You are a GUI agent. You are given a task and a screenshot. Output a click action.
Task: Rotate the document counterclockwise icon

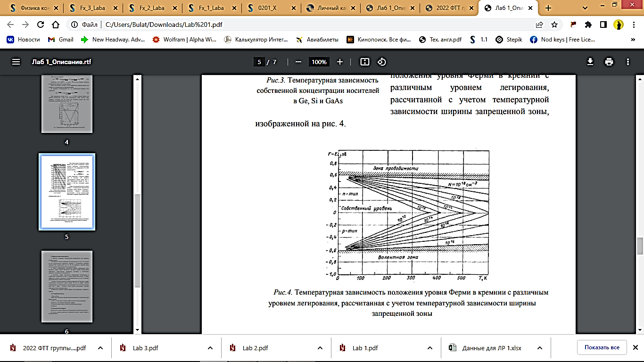[x=382, y=62]
